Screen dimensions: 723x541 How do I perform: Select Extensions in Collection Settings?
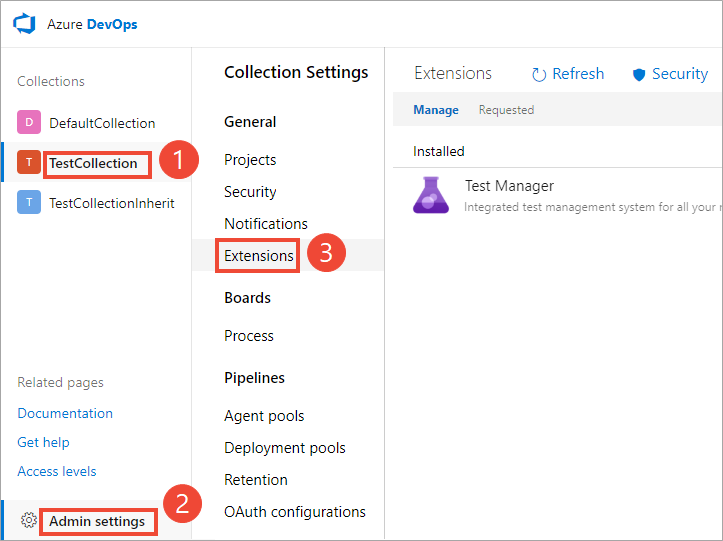(x=259, y=256)
